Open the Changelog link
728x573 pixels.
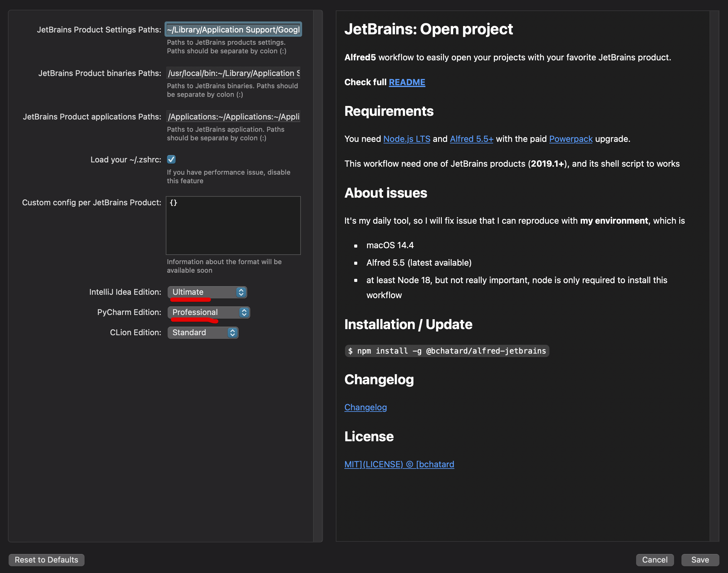(365, 407)
